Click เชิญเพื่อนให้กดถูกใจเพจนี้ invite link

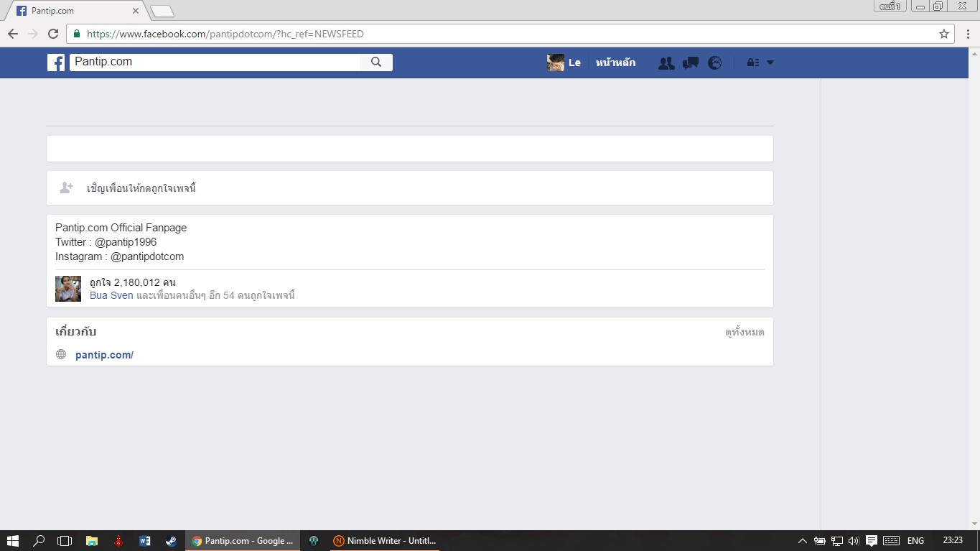point(141,189)
